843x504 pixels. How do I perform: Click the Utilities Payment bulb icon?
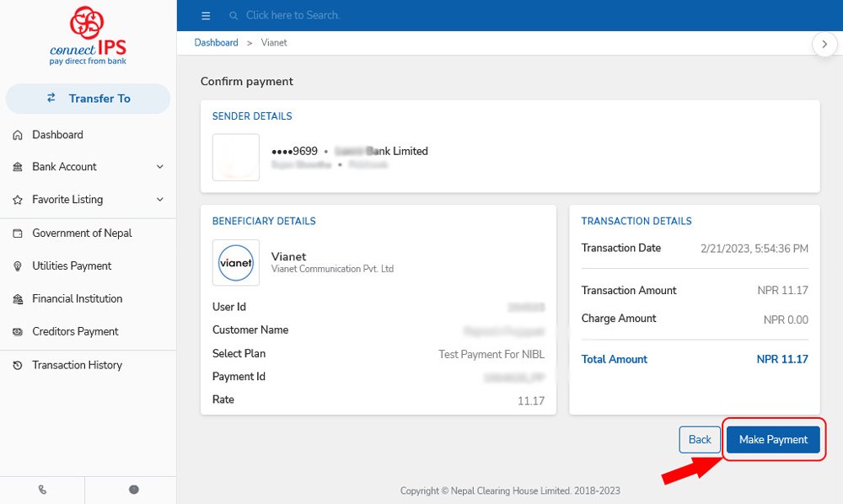pyautogui.click(x=18, y=266)
